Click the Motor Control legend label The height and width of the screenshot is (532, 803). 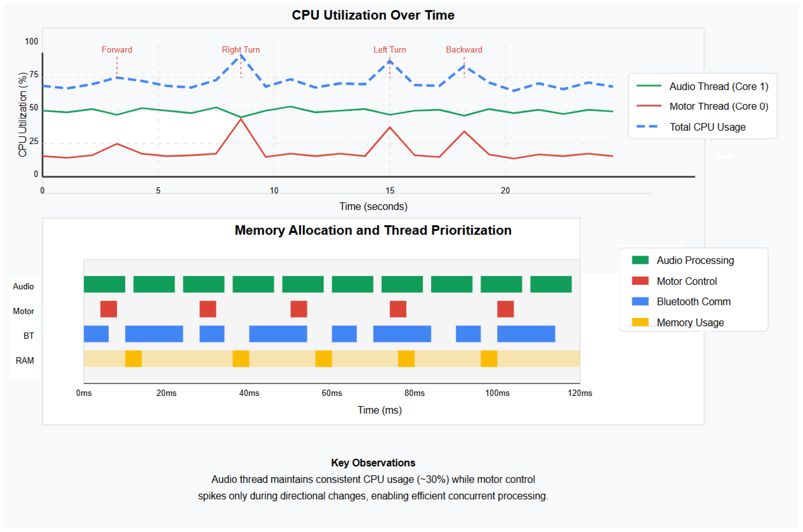tap(687, 281)
